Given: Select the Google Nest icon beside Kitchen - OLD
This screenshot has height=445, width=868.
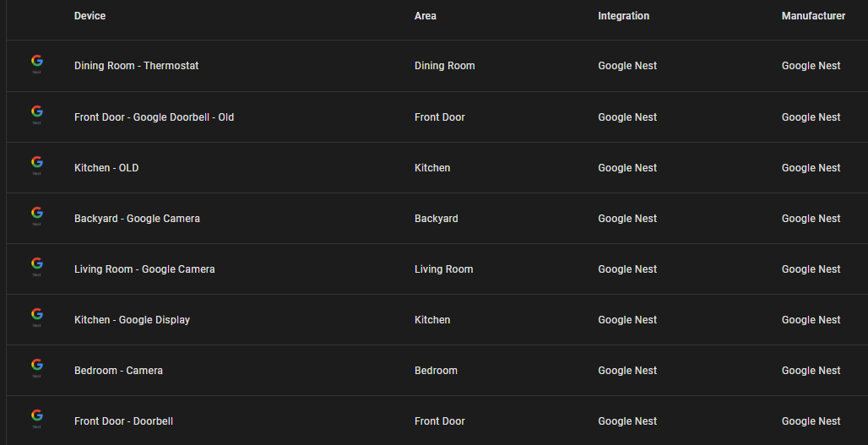Looking at the screenshot, I should pyautogui.click(x=36, y=165).
